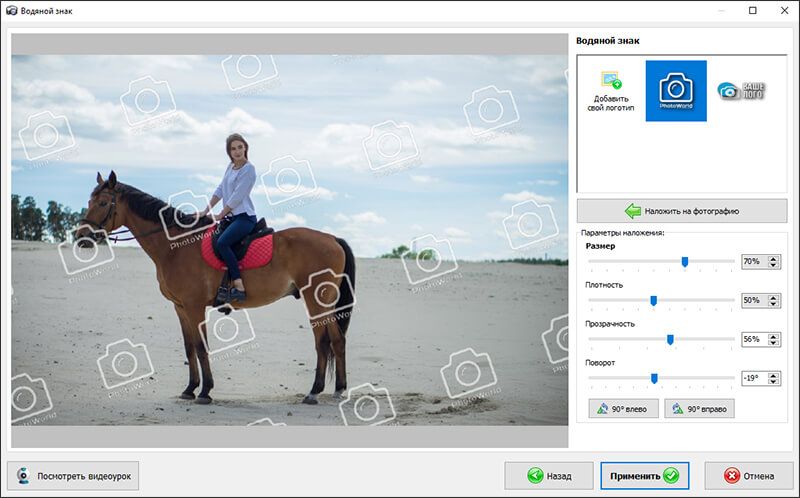Click the app icon in the title bar
This screenshot has width=800, height=498.
[x=11, y=10]
